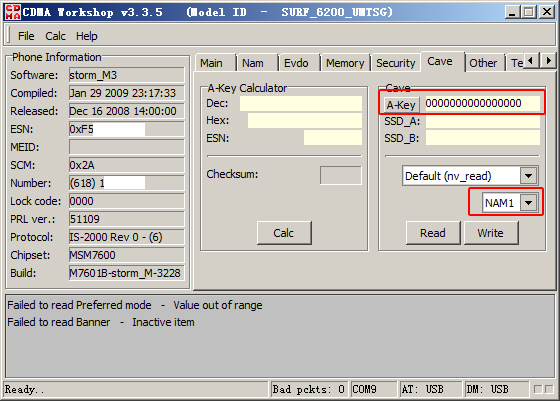560x401 pixels.
Task: Click the COM9 status bar entry
Action: point(374,389)
